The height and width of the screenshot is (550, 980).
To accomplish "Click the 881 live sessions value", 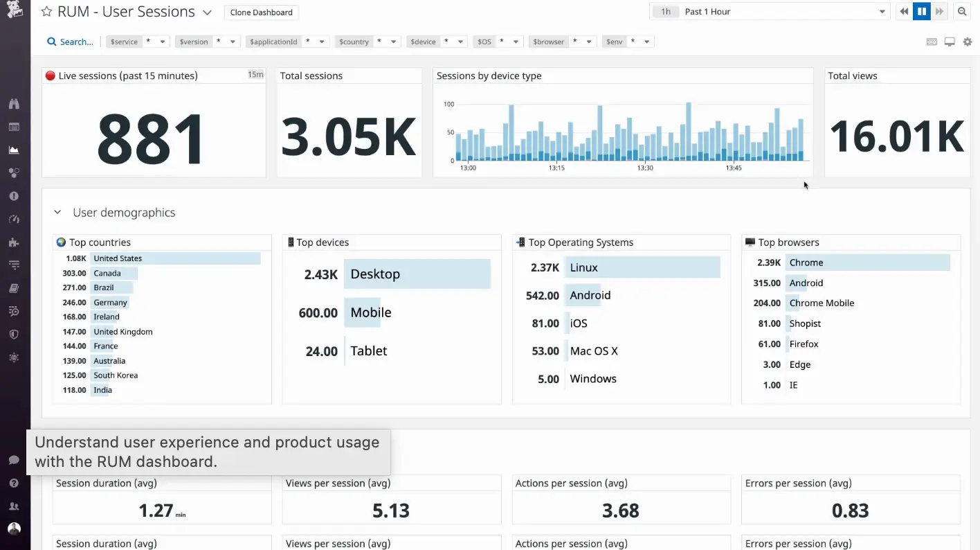I will (151, 139).
